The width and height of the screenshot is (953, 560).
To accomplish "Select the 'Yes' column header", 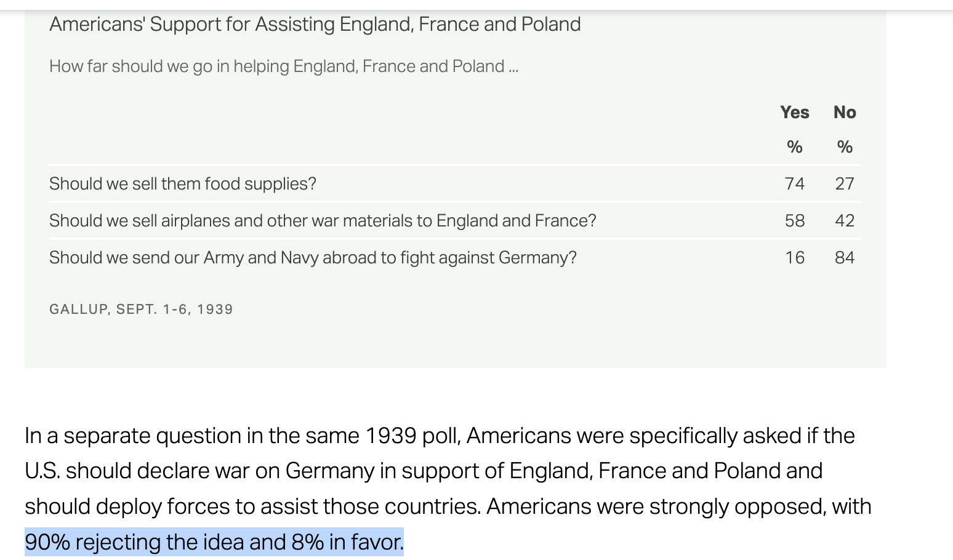I will (794, 112).
